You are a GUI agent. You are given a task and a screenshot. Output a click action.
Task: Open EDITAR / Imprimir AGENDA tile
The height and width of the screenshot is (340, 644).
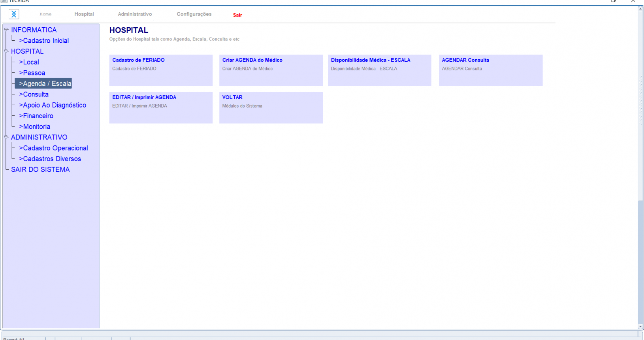(161, 108)
